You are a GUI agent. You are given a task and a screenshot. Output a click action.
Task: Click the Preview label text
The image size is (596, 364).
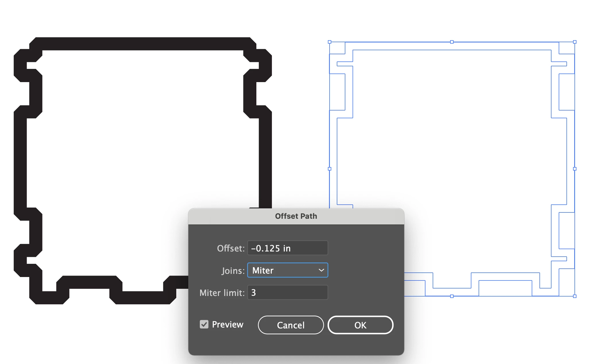[x=227, y=324]
